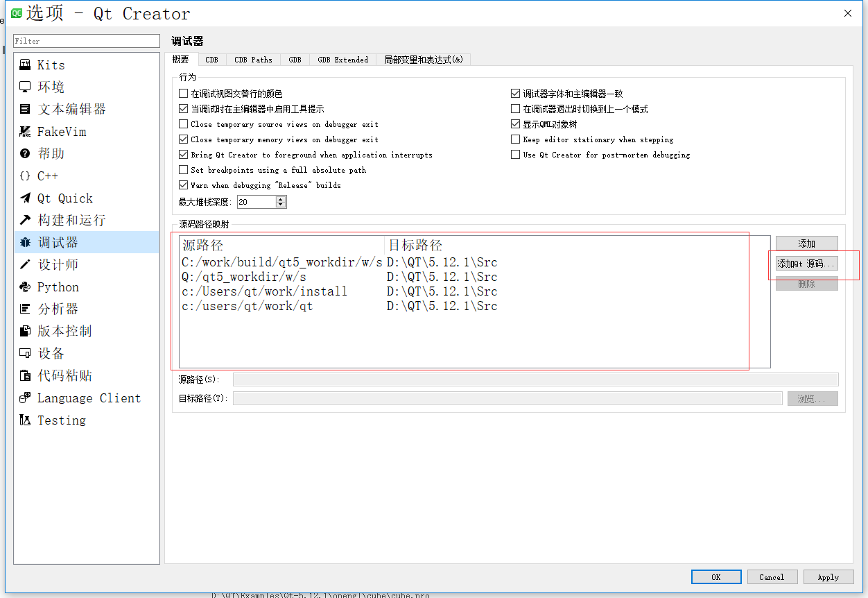Open the CDB Paths tab

coord(253,60)
